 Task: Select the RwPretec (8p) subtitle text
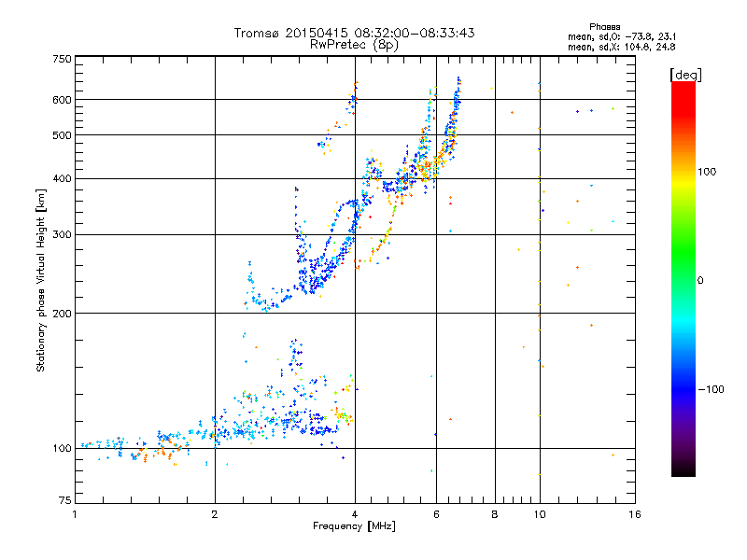[354, 44]
